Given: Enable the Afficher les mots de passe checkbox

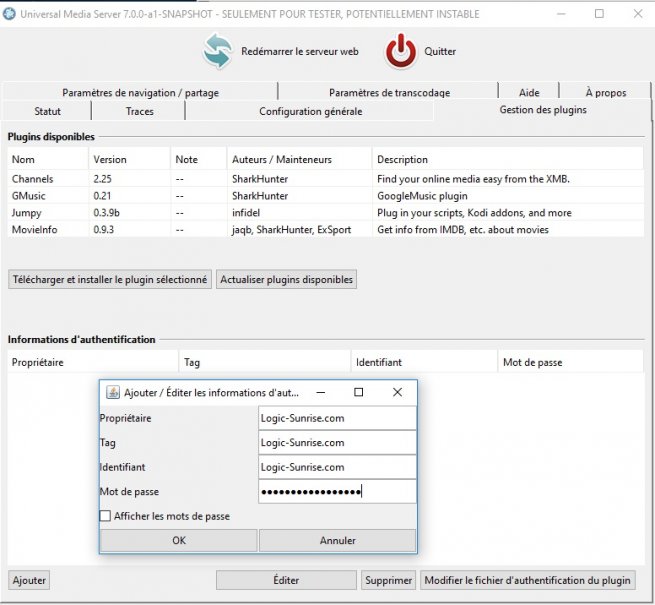Looking at the screenshot, I should click(x=106, y=517).
